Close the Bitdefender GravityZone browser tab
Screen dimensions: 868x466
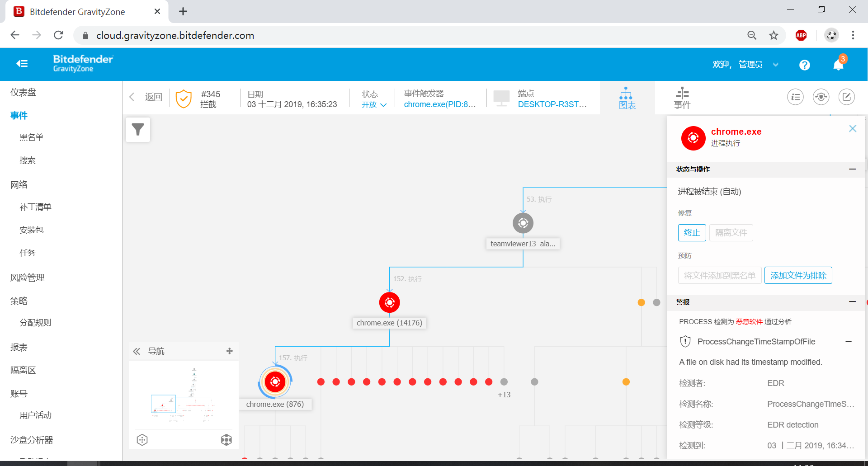(157, 11)
